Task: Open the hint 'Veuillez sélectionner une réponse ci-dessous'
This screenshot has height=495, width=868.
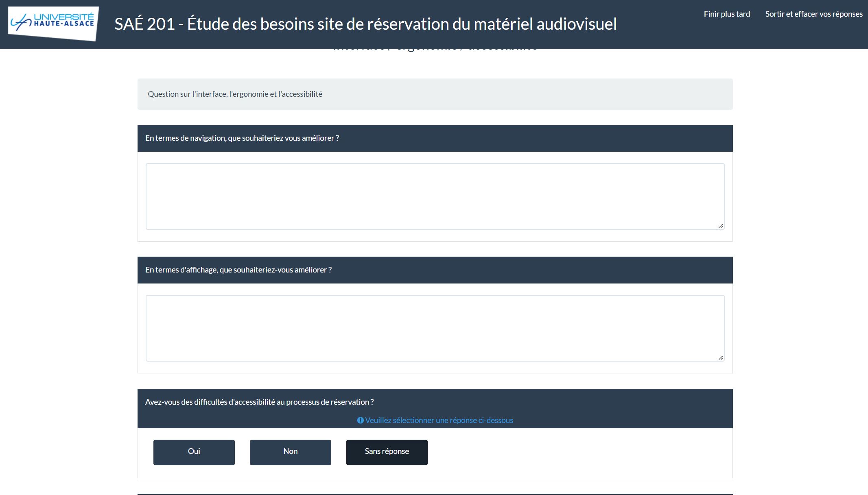Action: click(439, 420)
